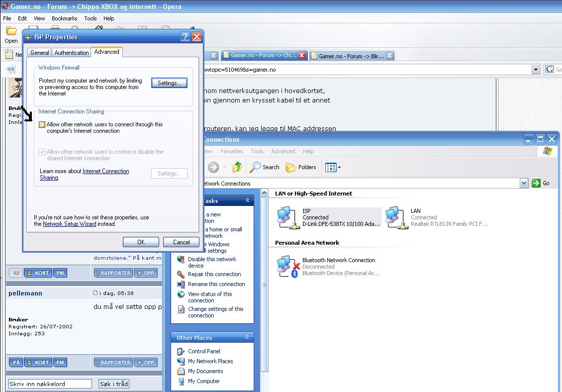
Task: Collapse the Other Places panel
Action: (247, 337)
